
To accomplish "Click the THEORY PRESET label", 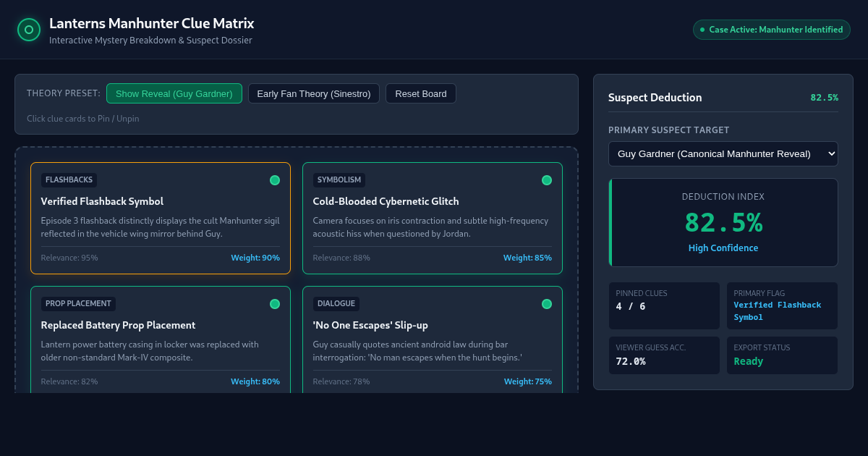I will 64,93.
